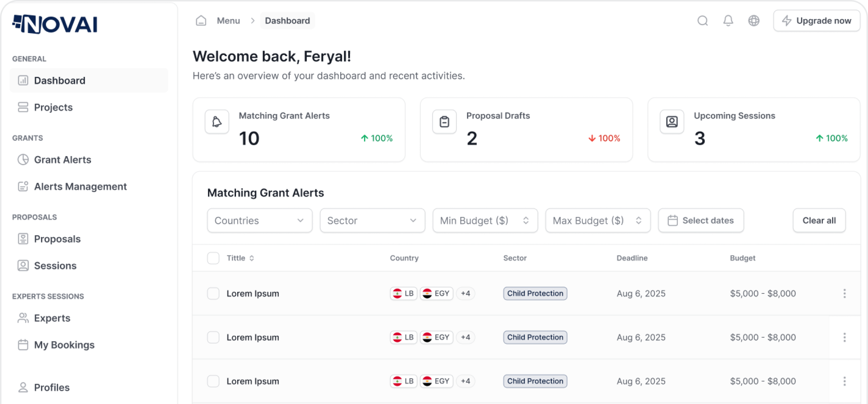Screen dimensions: 868x404
Task: Expand the Countries filter dropdown
Action: [260, 221]
